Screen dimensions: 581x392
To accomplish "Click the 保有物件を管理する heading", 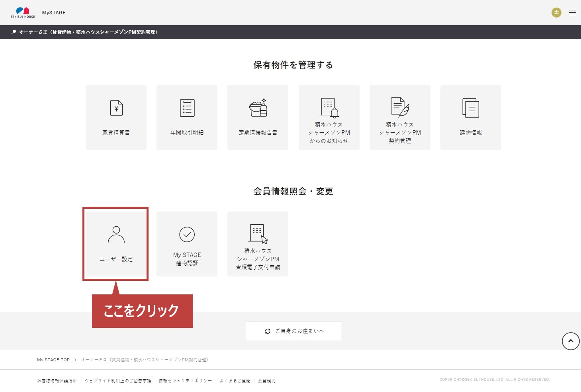I will (293, 65).
